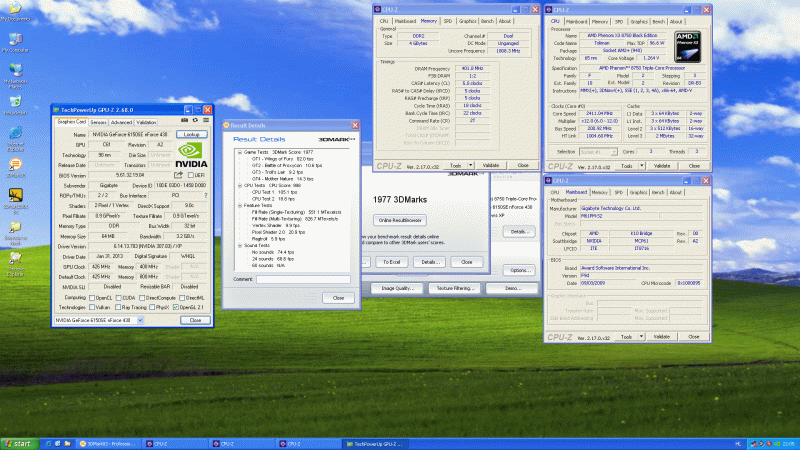Click the Demo button in 3DMark
Screen dimensions: 800x450
click(x=512, y=288)
